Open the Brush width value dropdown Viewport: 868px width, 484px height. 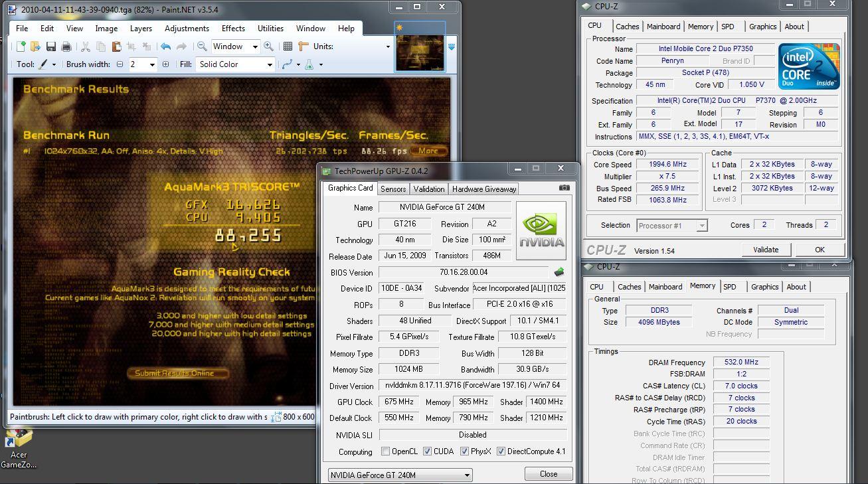pyautogui.click(x=152, y=64)
